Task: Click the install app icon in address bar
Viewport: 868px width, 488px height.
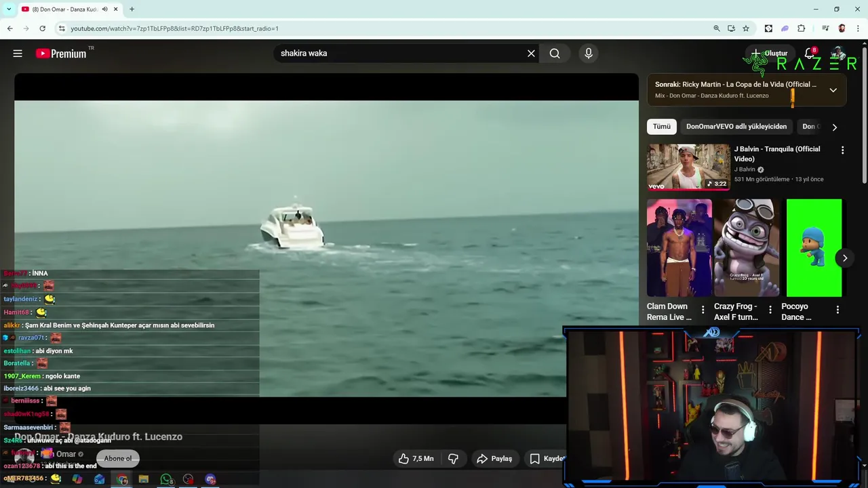Action: pyautogui.click(x=731, y=28)
